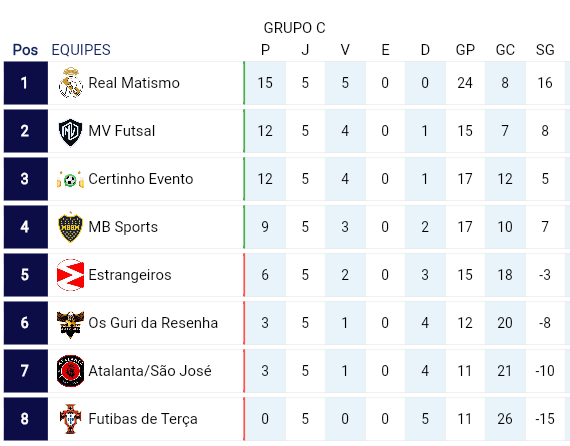Viewport: 570px width, 446px height.
Task: Click the SG column header
Action: click(x=545, y=50)
